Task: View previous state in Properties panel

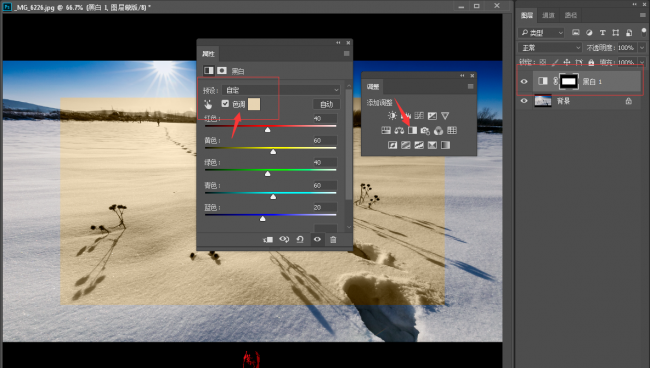Action: coord(284,240)
